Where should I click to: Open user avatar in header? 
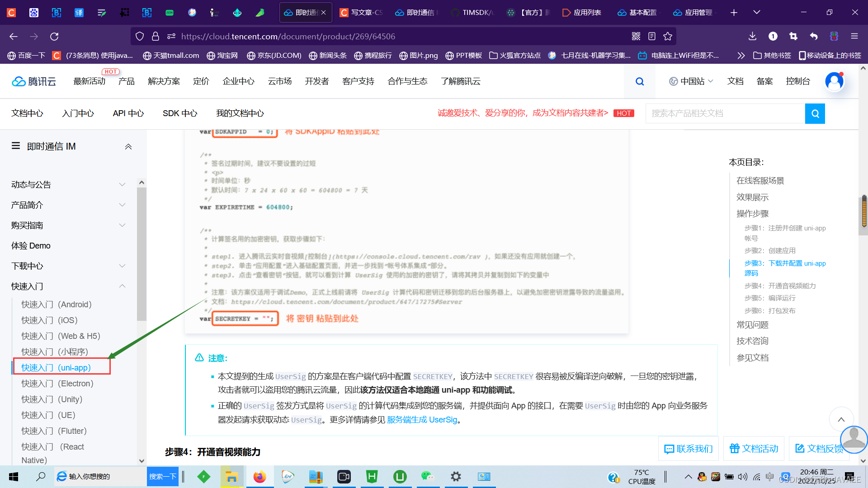pos(835,81)
